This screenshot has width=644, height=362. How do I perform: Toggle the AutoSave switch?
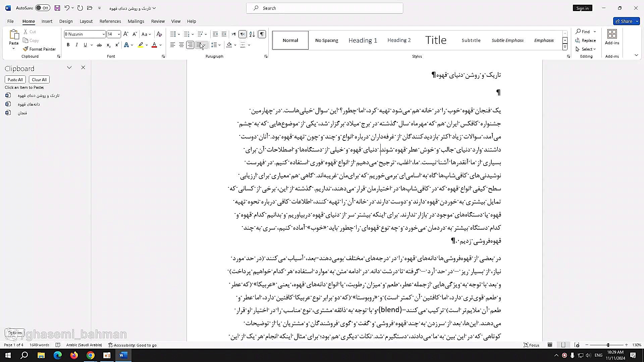[43, 8]
